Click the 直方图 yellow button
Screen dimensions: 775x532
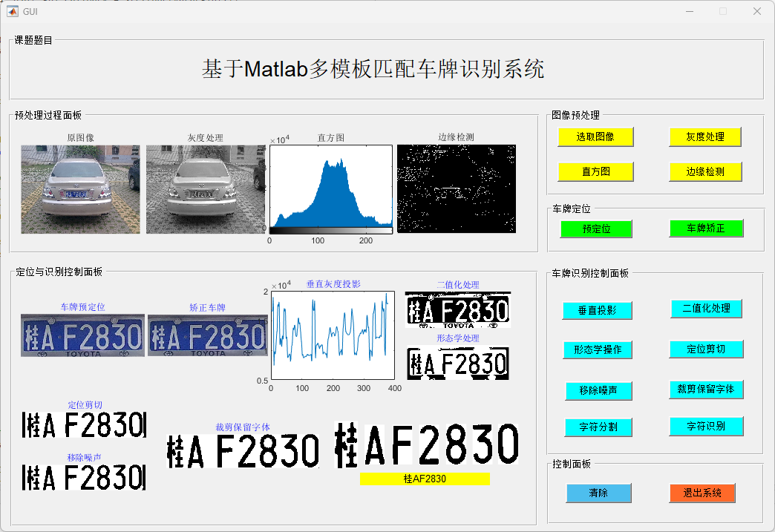(x=595, y=171)
